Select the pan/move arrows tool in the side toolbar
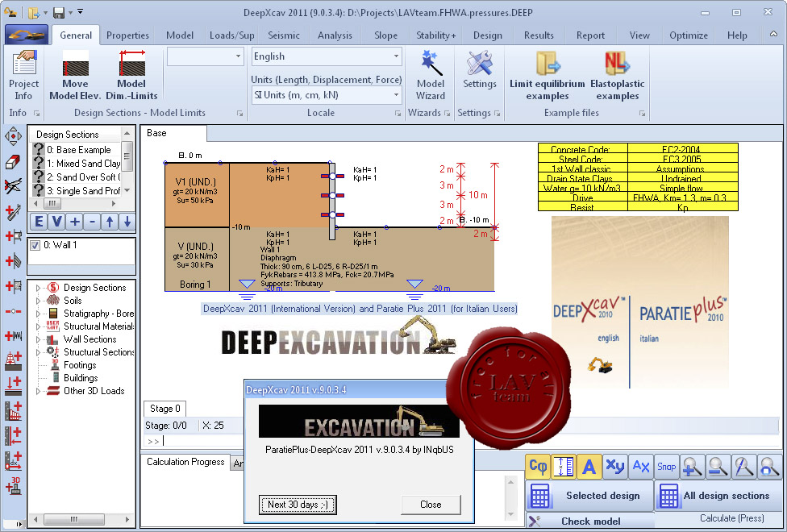Screen dimensions: 787x532 pos(13,136)
